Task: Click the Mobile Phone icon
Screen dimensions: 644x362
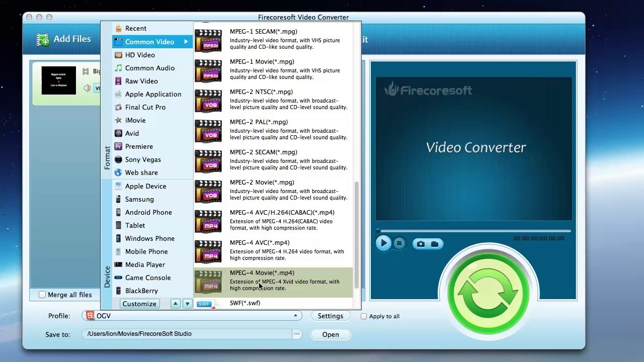Action: [118, 251]
